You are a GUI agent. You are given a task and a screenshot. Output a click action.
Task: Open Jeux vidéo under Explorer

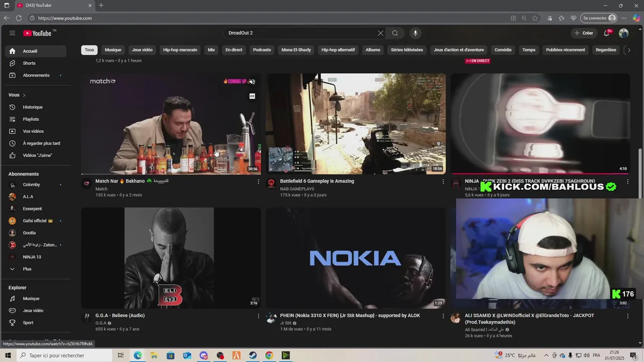pyautogui.click(x=35, y=311)
